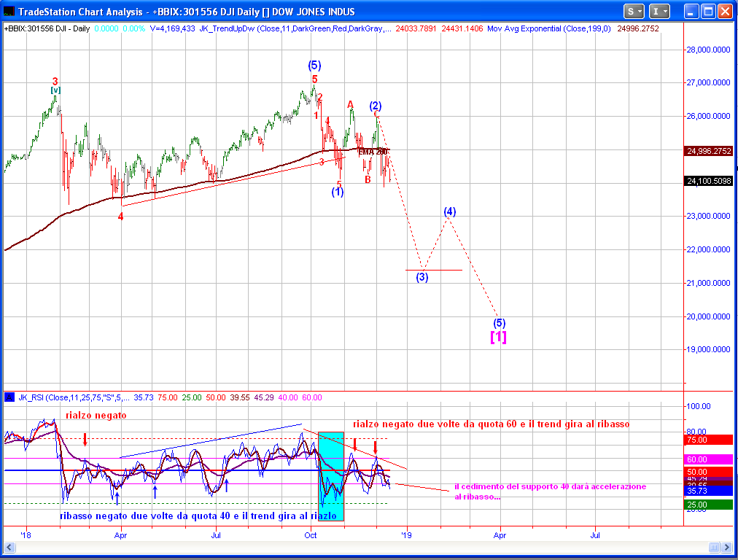Image resolution: width=738 pixels, height=560 pixels.
Task: Select the blue (2) wave label
Action: click(375, 106)
